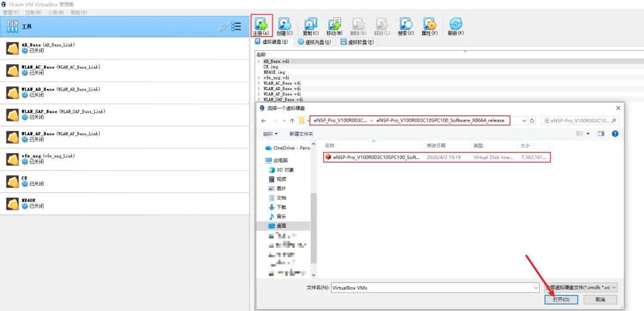Expand the WLAN_AC_Base.vdi disk entry
Viewport: 644px width, 311px height.
[259, 83]
